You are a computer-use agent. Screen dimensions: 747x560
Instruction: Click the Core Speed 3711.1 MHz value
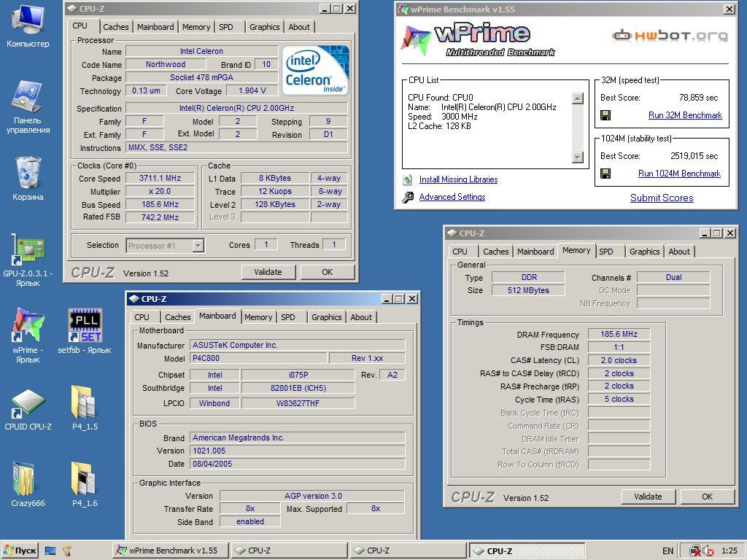click(160, 178)
